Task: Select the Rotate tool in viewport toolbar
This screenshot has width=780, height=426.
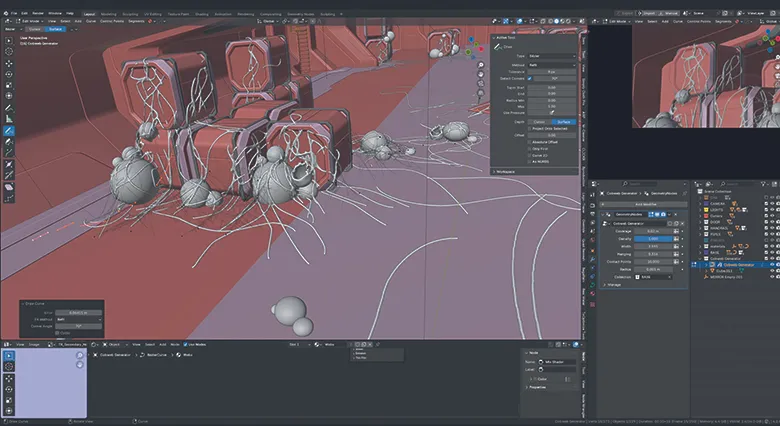Action: coord(9,74)
